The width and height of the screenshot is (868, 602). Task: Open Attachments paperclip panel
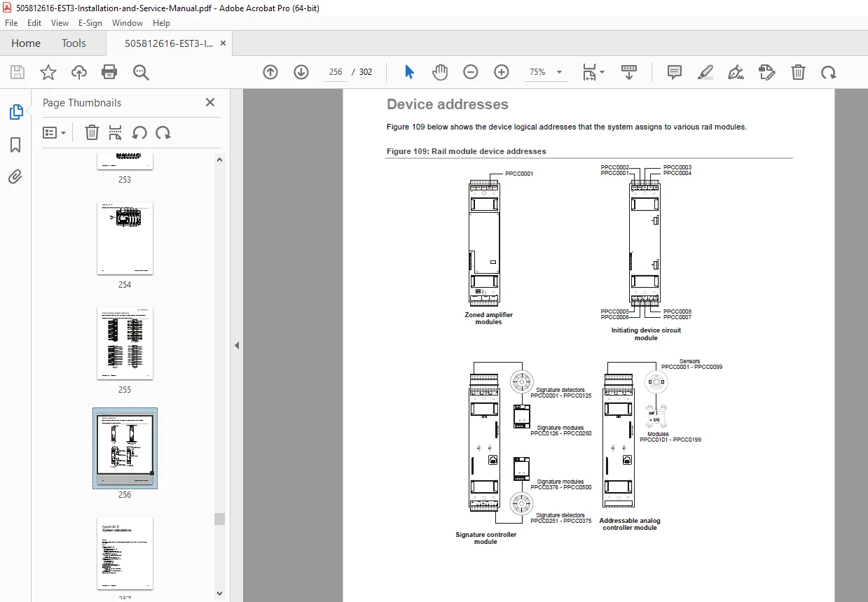tap(15, 177)
